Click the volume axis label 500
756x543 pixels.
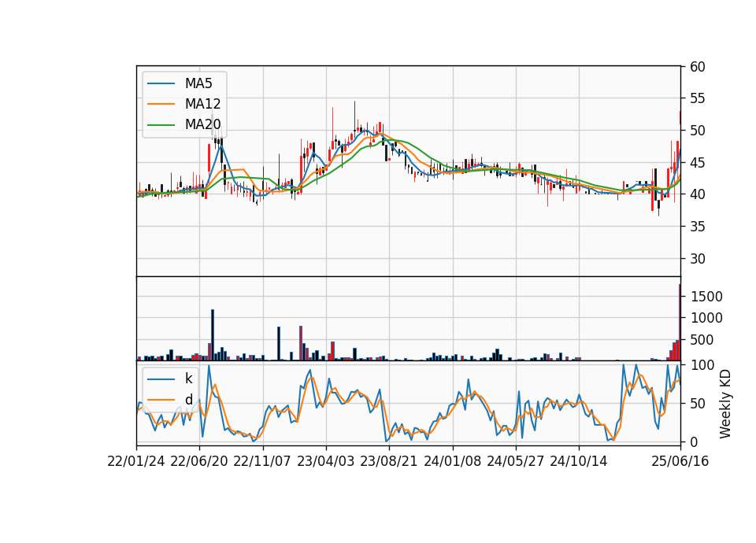point(702,340)
